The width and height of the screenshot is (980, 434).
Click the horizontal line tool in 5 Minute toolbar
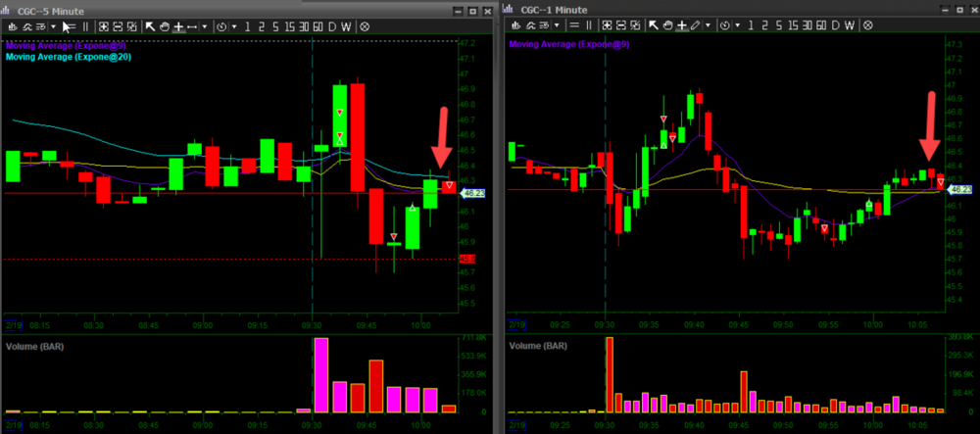[193, 26]
